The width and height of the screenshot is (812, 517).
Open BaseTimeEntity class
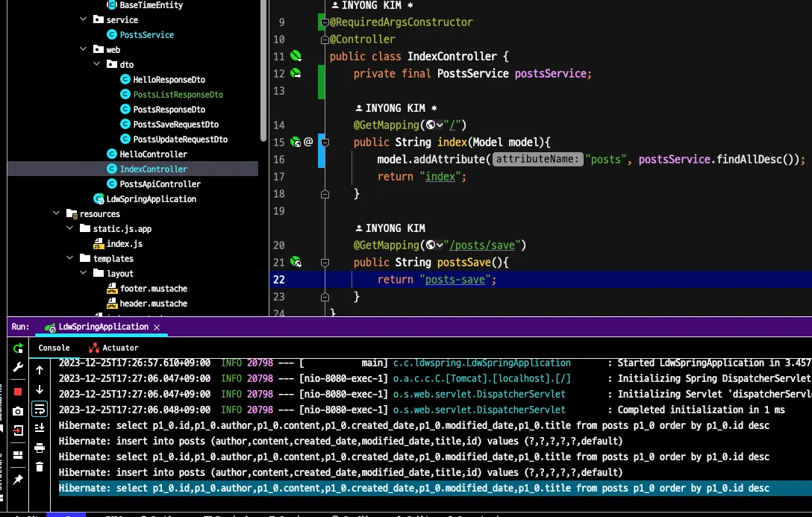(x=151, y=5)
